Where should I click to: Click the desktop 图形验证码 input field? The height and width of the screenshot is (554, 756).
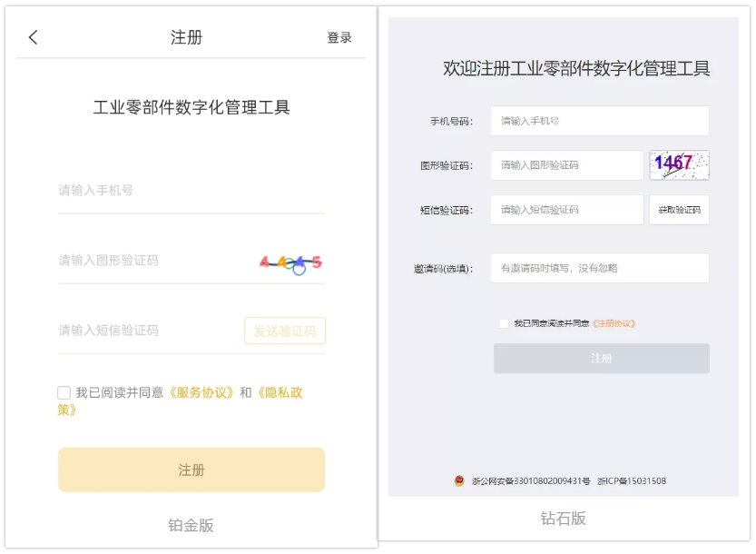click(566, 165)
